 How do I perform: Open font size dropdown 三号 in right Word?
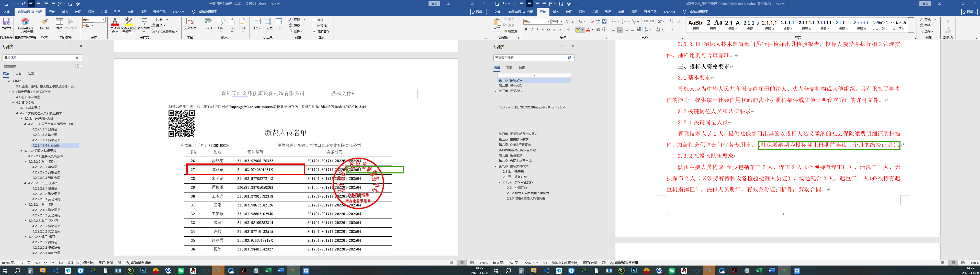tap(561, 22)
